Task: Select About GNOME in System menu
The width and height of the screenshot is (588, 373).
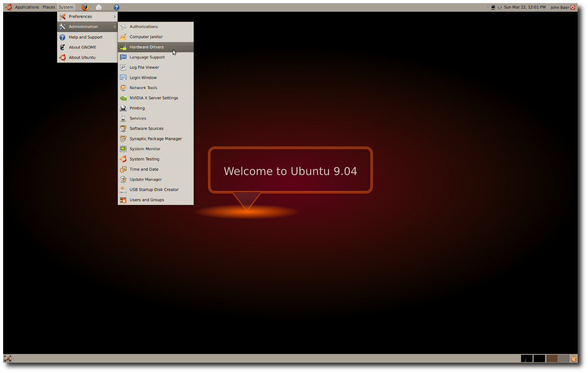Action: pos(87,47)
